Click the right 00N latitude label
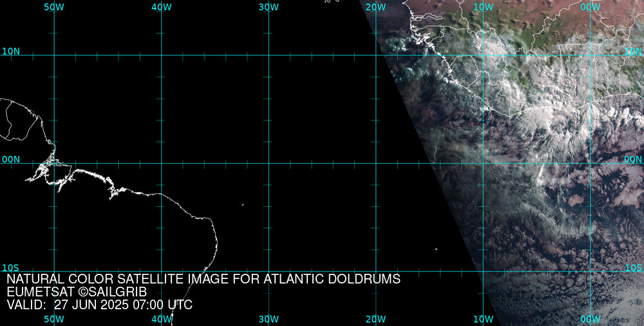Viewport: 644px width, 326px height. (x=633, y=160)
